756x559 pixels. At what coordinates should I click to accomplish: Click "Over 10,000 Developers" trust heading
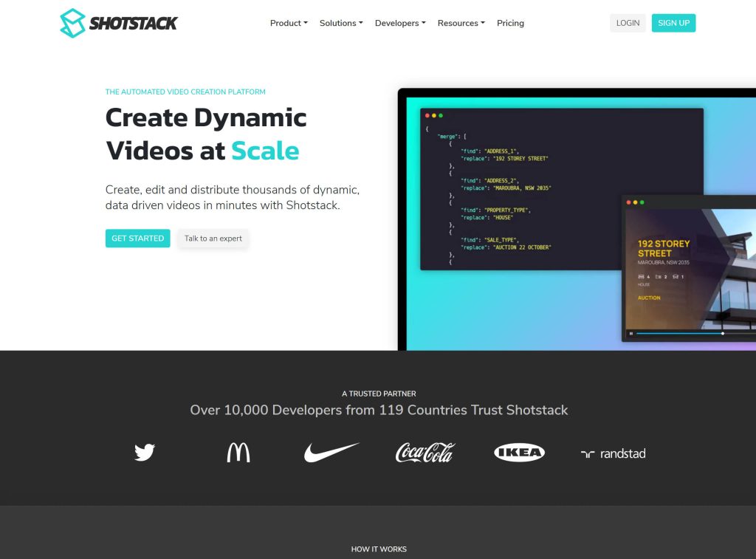379,410
